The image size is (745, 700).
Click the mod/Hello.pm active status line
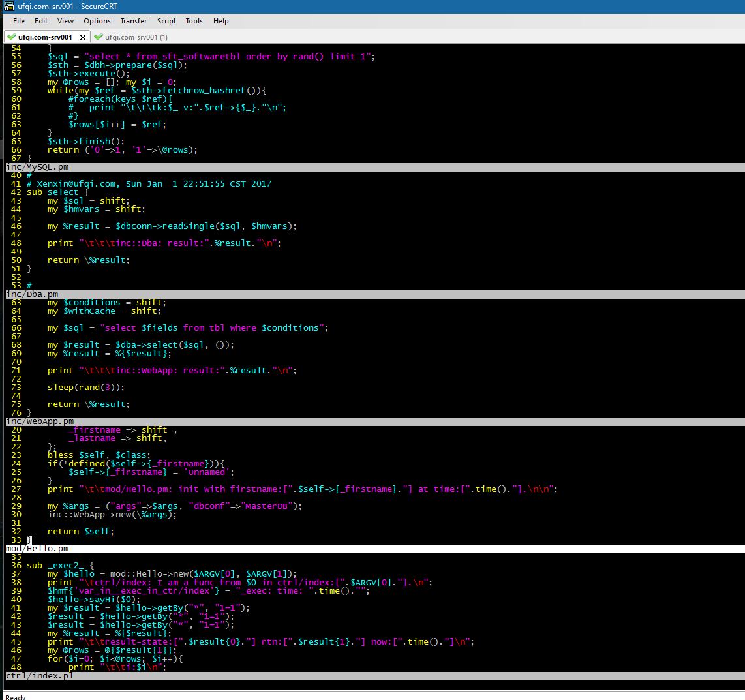click(38, 549)
